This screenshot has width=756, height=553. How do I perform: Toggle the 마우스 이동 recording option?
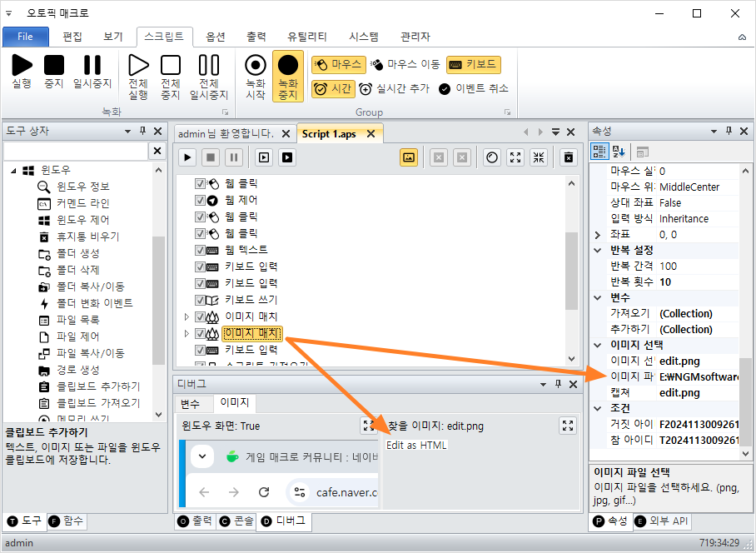click(405, 64)
